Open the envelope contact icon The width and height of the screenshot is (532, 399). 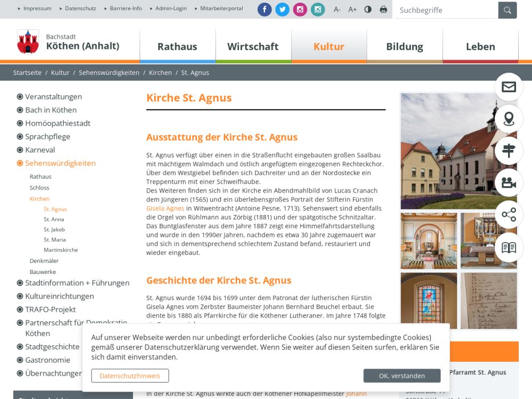click(509, 87)
